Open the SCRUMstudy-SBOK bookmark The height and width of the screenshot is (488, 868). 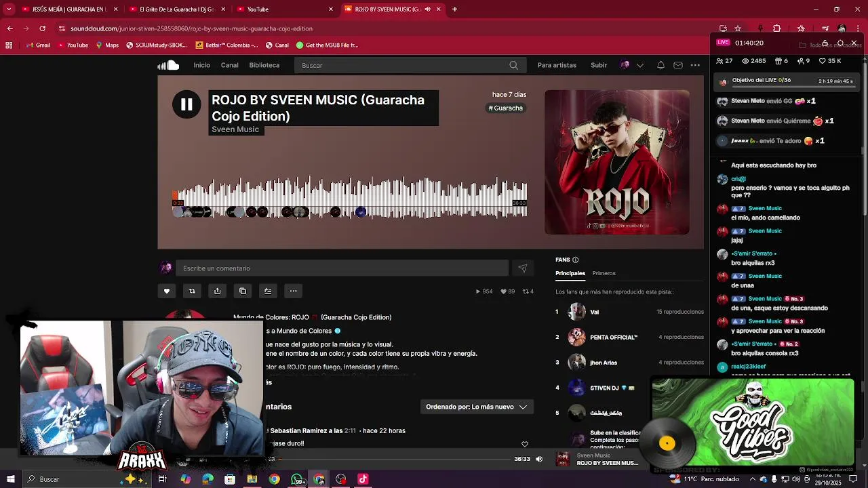157,45
